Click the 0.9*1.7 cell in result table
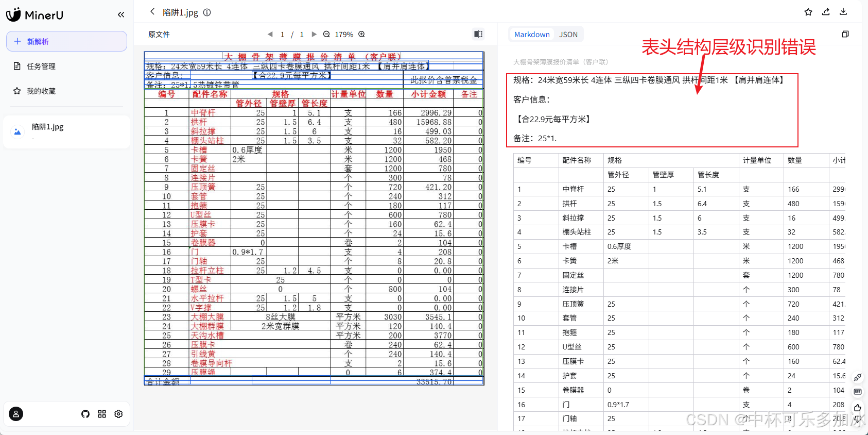The height and width of the screenshot is (435, 868). 626,405
